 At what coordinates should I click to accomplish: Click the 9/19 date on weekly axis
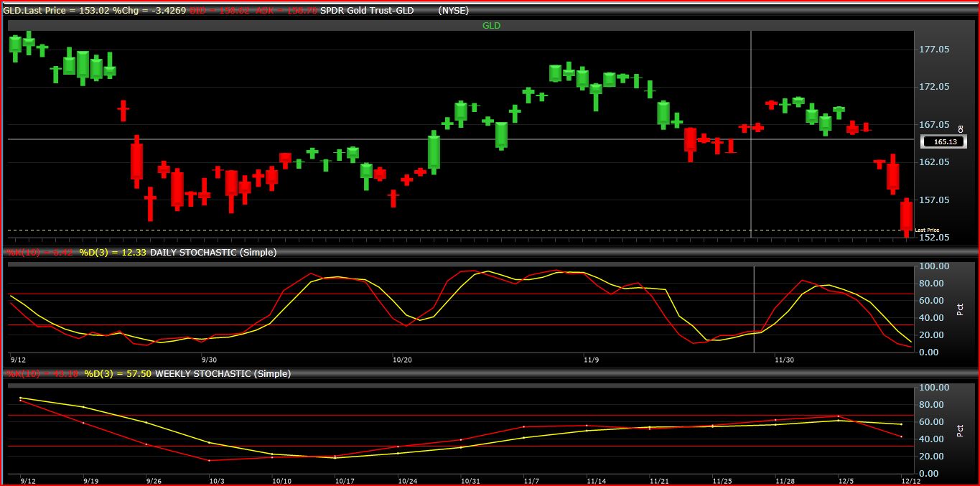(91, 480)
